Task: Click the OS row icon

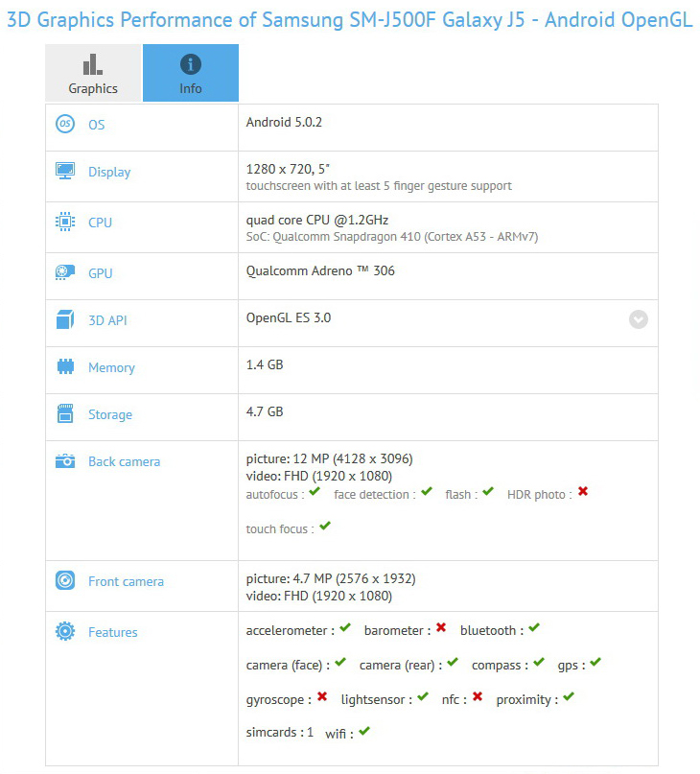Action: pyautogui.click(x=65, y=124)
